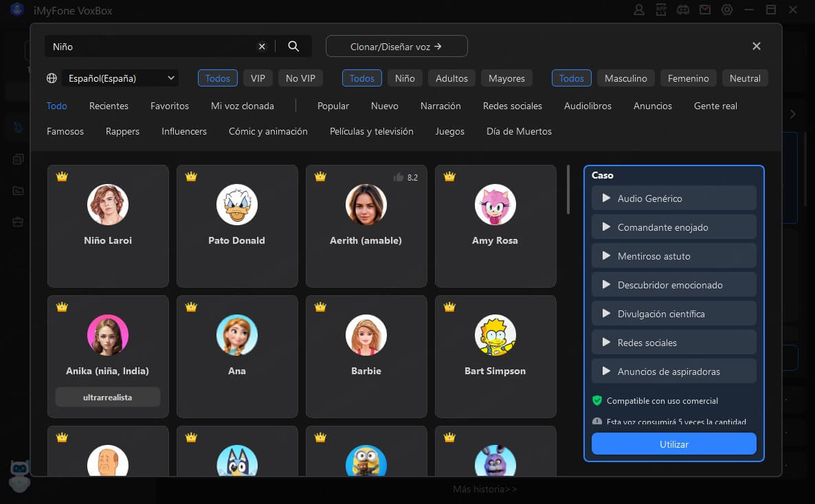Viewport: 815px width, 504px height.
Task: Click the VIP crown on Pato Donald
Action: (191, 176)
